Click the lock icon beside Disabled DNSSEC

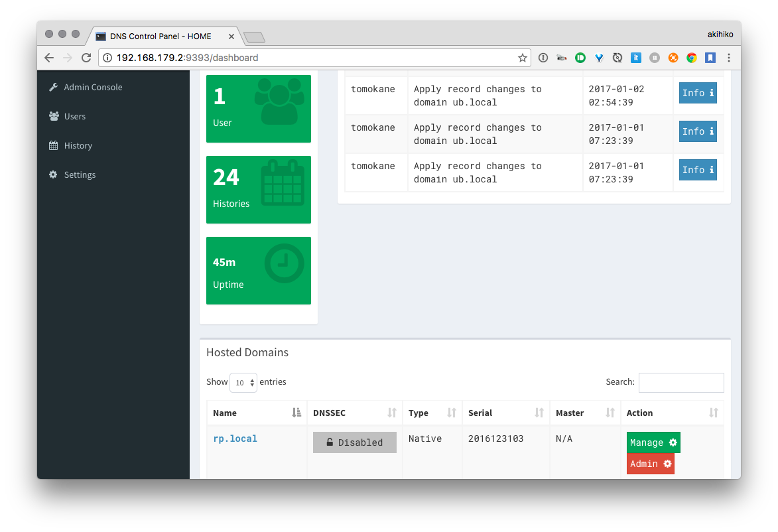pyautogui.click(x=330, y=442)
